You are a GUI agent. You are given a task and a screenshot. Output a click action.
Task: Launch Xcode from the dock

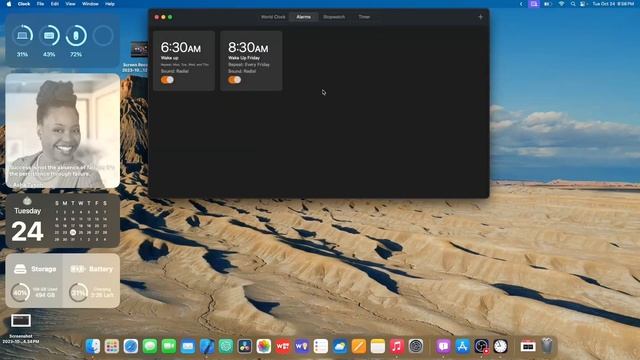tap(207, 346)
